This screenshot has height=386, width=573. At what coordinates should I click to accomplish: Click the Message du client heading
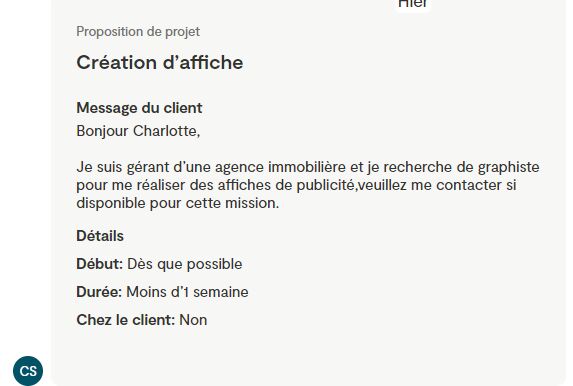[x=139, y=108]
